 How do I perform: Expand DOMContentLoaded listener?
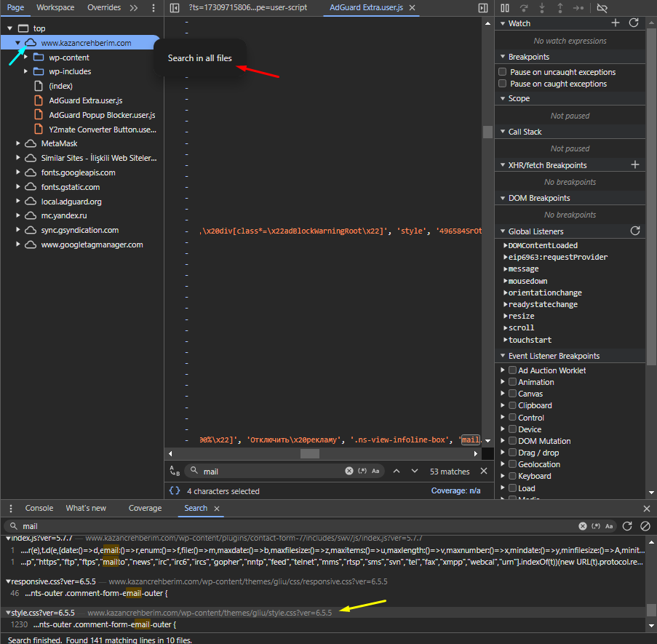[x=506, y=245]
